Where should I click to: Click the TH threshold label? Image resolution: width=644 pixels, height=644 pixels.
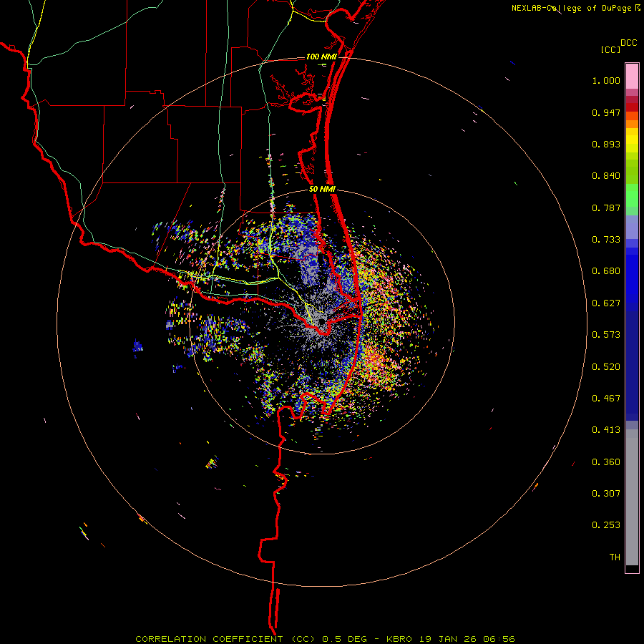pyautogui.click(x=615, y=557)
